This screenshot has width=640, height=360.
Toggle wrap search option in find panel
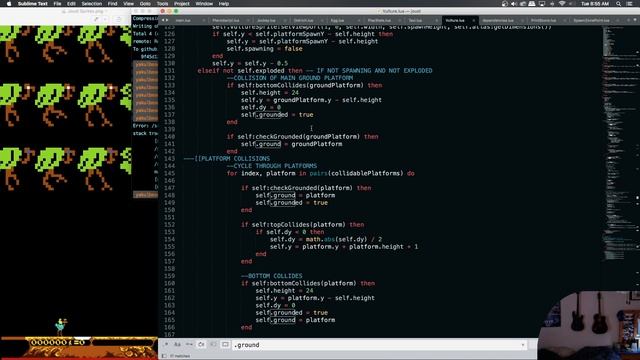pos(201,344)
